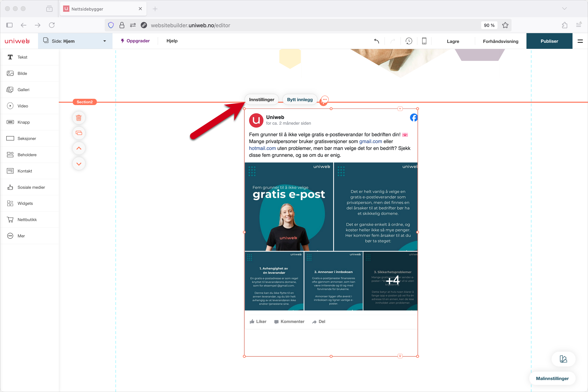Viewport: 588px width, 392px height.
Task: Click the gmail.com link in the post
Action: tap(370, 141)
